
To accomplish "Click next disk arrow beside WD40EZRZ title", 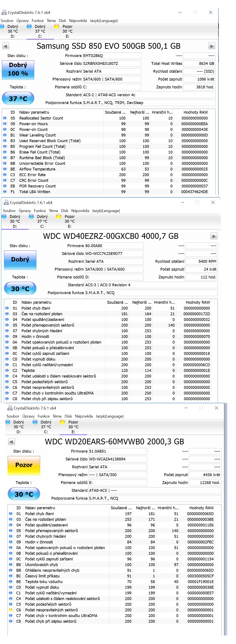I will pyautogui.click(x=214, y=236).
